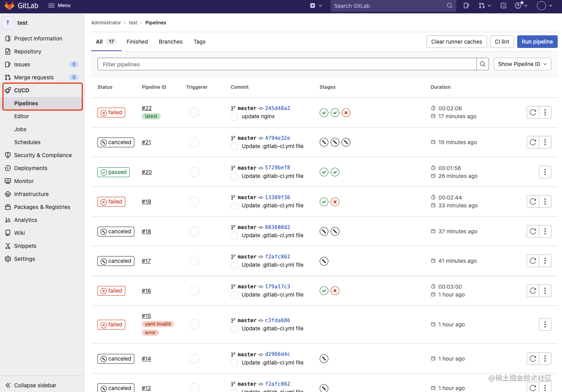Screen dimensions: 562x392
Task: Focus the Search GitLab field
Action: click(393, 6)
